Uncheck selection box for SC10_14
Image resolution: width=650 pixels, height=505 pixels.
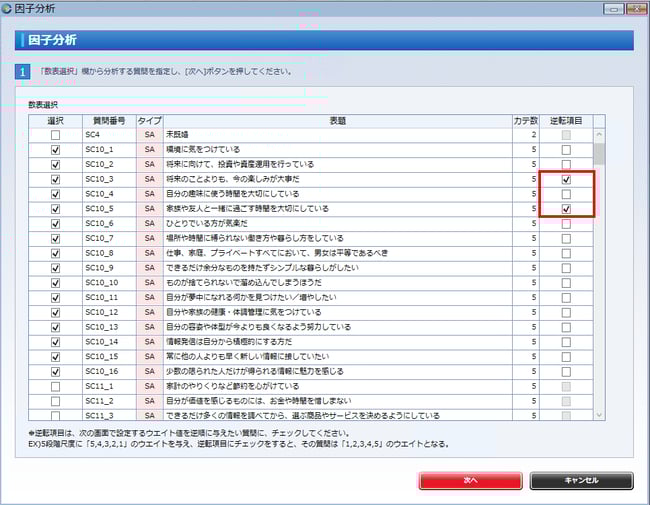coord(55,342)
